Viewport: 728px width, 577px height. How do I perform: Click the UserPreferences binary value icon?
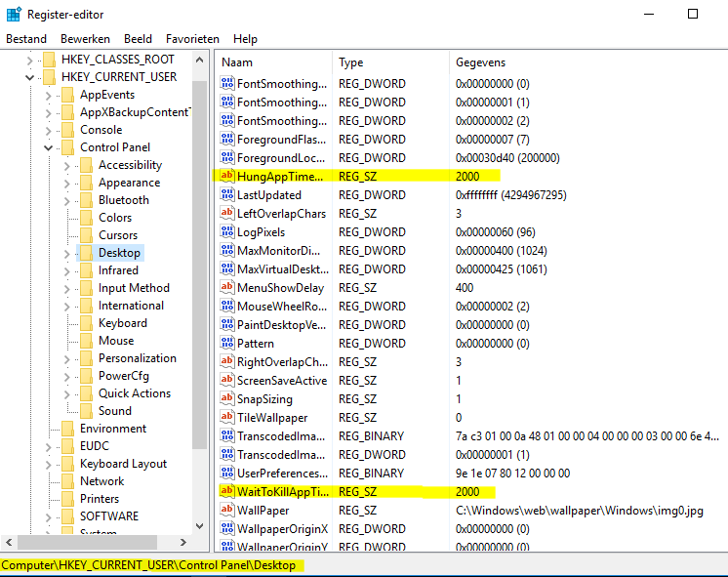click(x=227, y=473)
